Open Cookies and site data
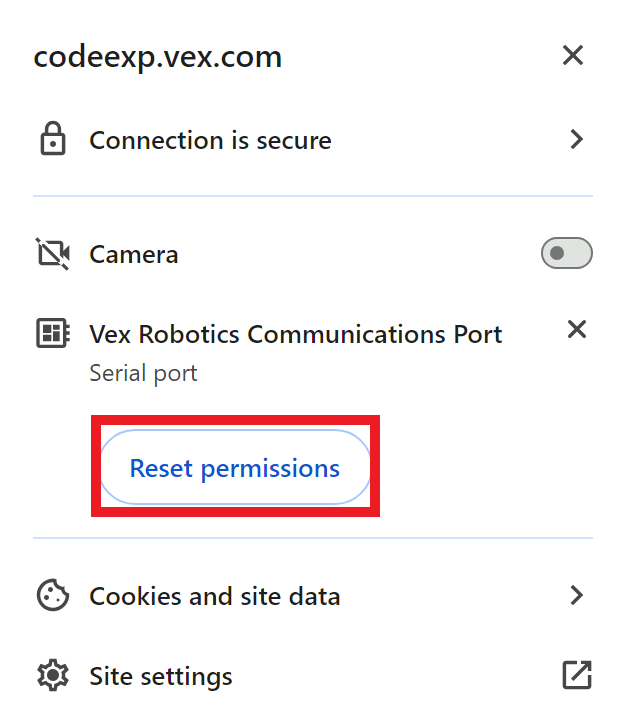This screenshot has width=626, height=722. tap(215, 597)
